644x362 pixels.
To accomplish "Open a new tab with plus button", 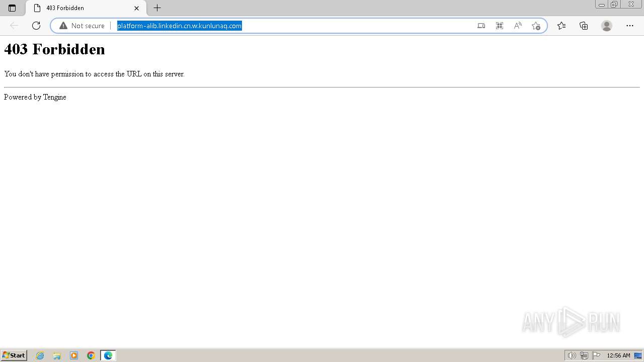I will click(157, 8).
